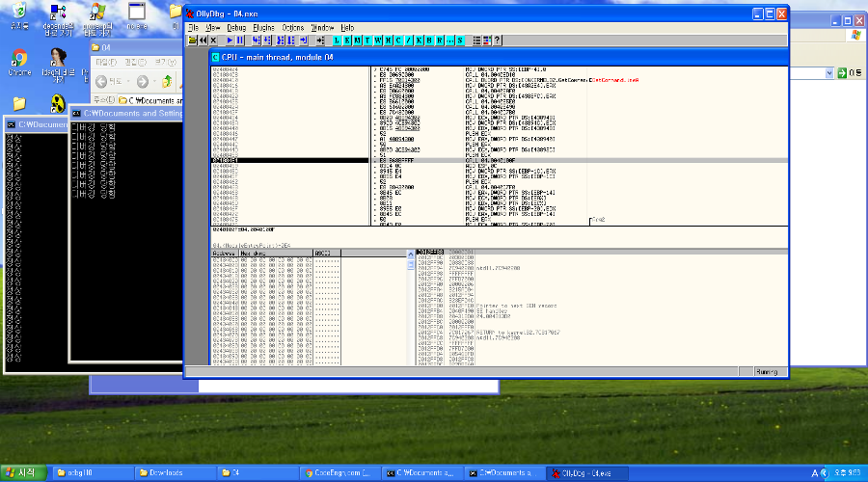Click the CPU window title bar
This screenshot has height=482, width=868.
tap(499, 57)
